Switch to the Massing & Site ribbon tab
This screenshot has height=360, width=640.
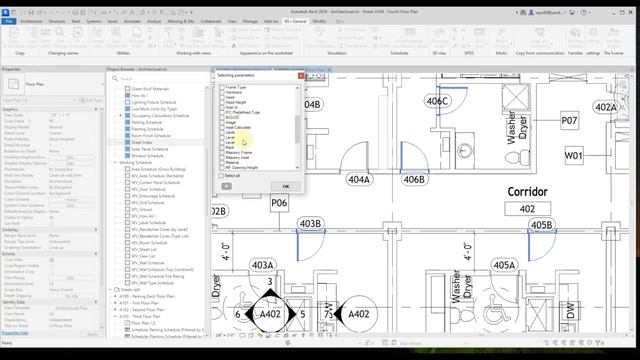click(181, 21)
